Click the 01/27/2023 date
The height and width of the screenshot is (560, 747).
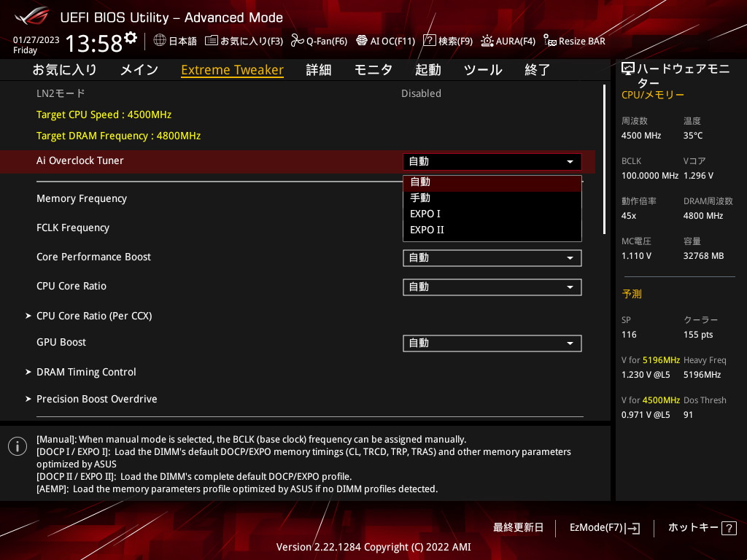tap(36, 40)
